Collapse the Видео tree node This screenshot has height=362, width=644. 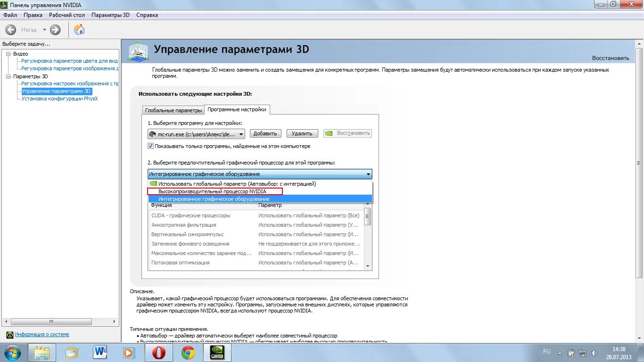click(8, 54)
